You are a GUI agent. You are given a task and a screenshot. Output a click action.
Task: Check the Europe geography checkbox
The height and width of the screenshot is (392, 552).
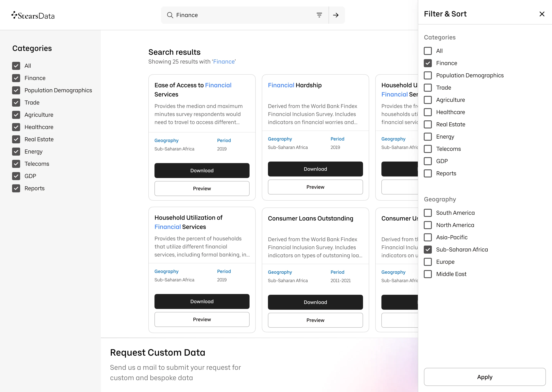pyautogui.click(x=428, y=262)
